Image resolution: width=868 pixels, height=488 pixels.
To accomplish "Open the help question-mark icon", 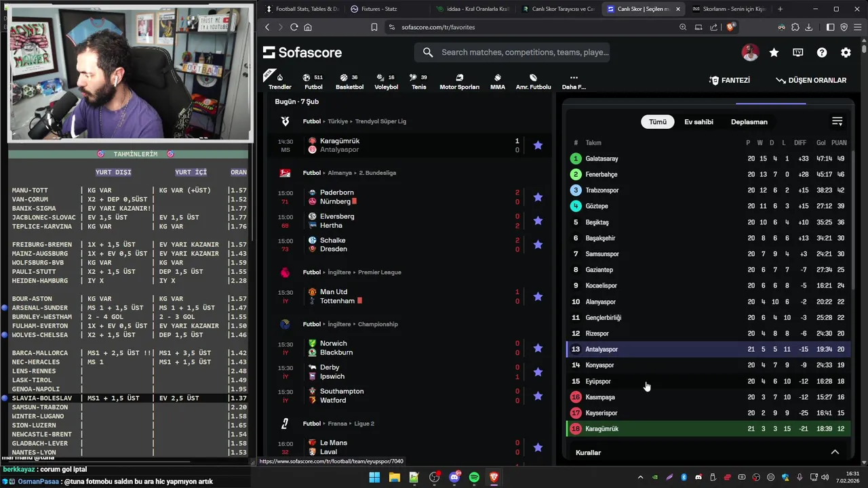I will coord(822,52).
